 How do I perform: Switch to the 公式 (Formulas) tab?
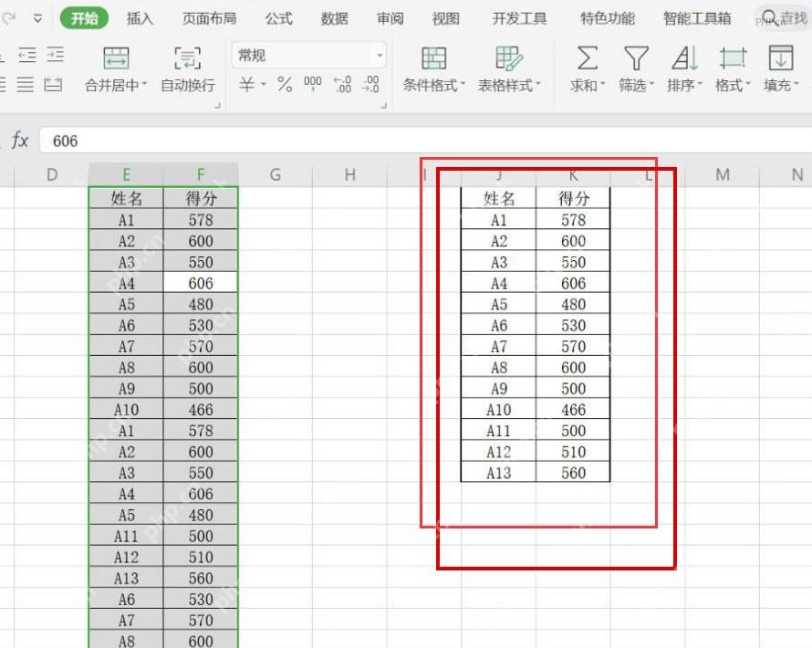click(x=278, y=18)
